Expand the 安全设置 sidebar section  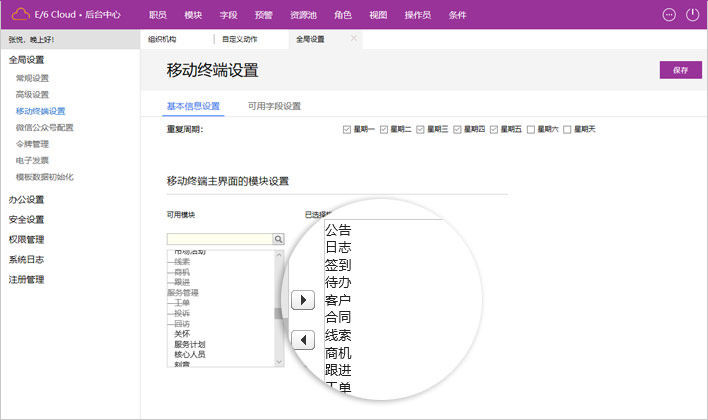(x=26, y=219)
